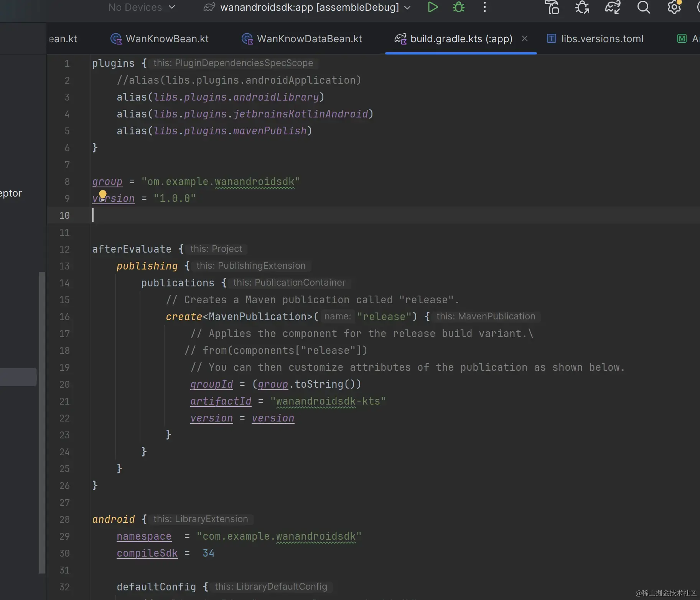Click the namespace property in android block
This screenshot has height=600, width=700.
[144, 536]
